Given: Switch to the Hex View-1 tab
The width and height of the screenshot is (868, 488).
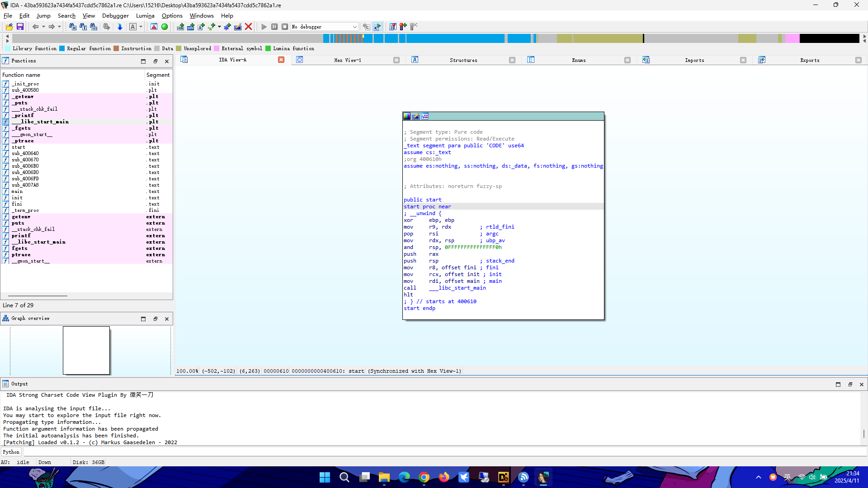Looking at the screenshot, I should click(347, 60).
